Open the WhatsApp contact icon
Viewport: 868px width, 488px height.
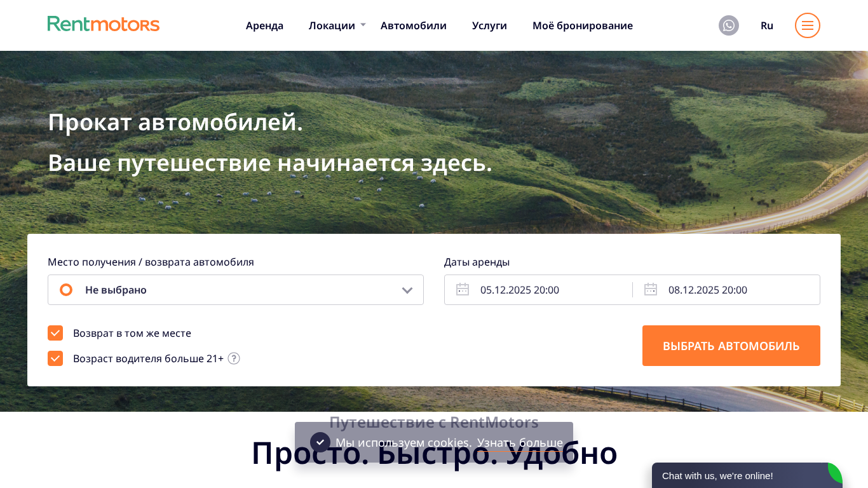(729, 25)
